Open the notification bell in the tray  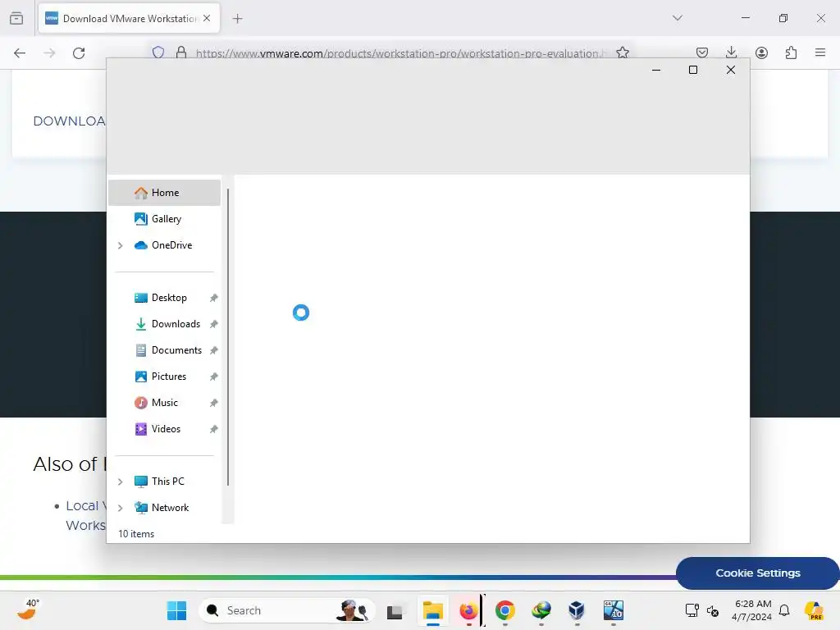point(784,610)
